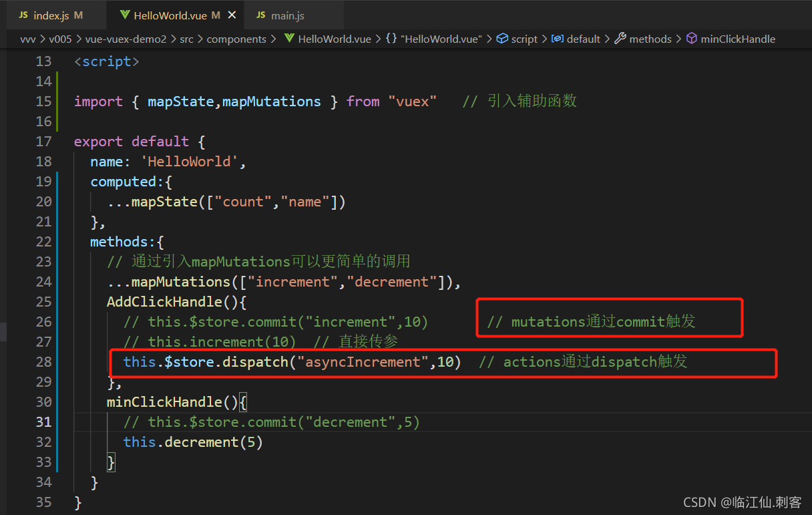Open the methods breadcrumb symbol list
The image size is (812, 515).
point(650,39)
